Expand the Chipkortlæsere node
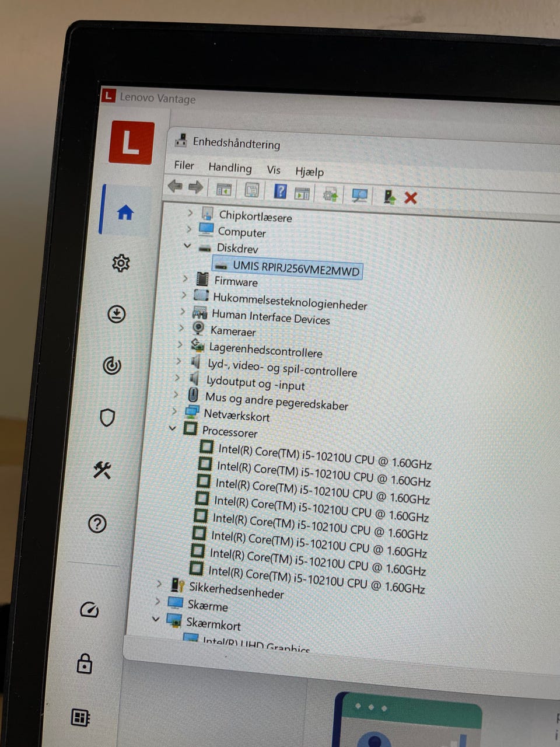 click(x=190, y=213)
